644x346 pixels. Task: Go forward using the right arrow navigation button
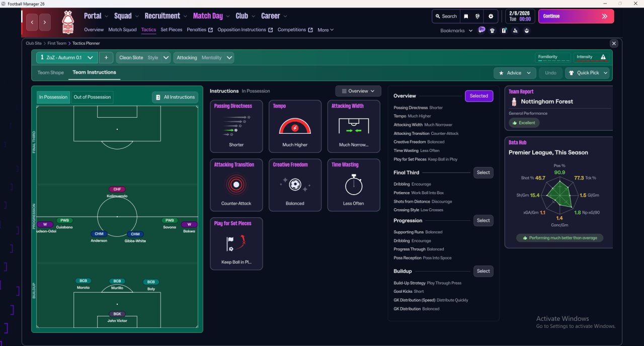[45, 22]
